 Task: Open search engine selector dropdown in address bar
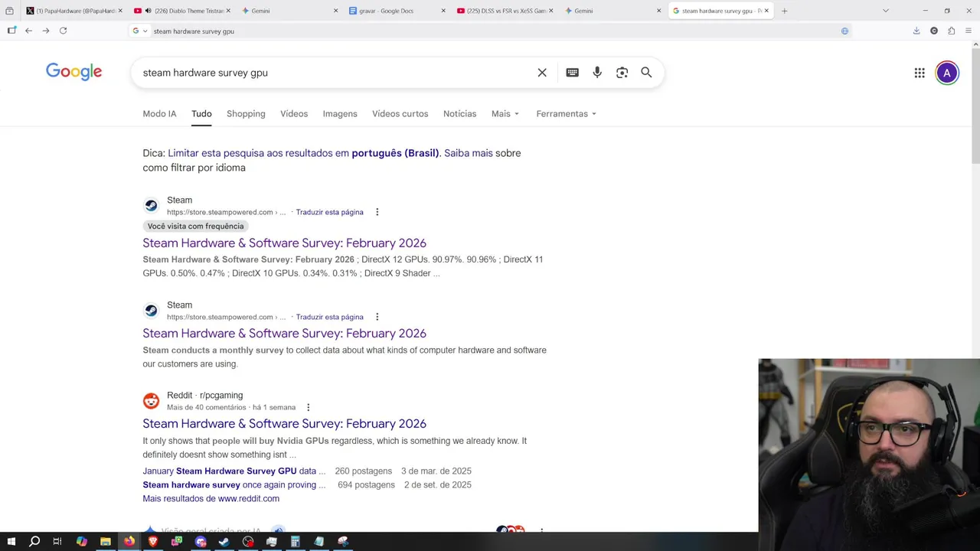(139, 31)
